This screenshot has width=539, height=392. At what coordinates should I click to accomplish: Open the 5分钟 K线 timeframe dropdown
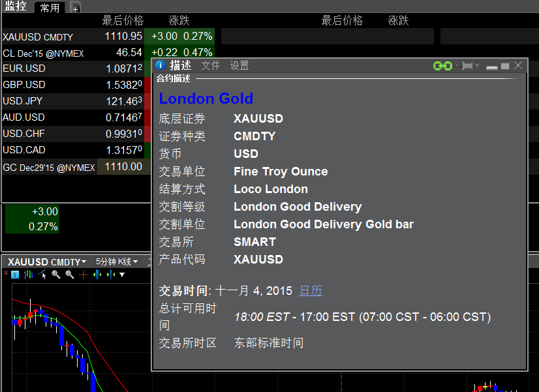point(117,262)
